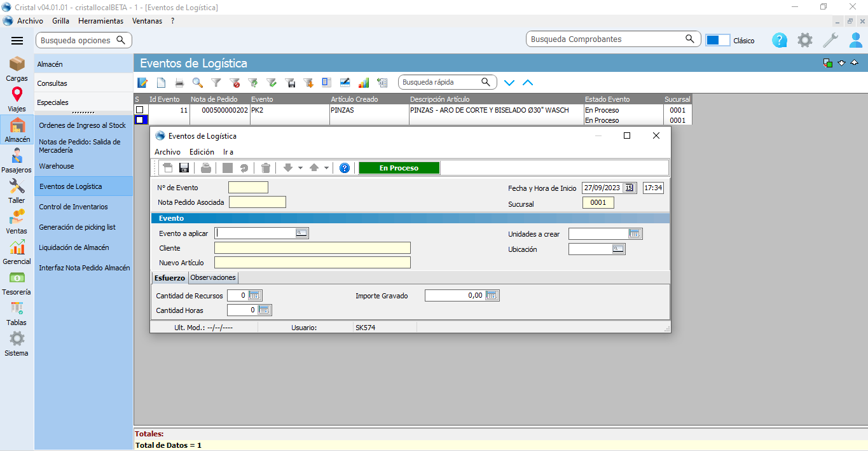
Task: Switch to the Observaciones tab
Action: pyautogui.click(x=213, y=278)
